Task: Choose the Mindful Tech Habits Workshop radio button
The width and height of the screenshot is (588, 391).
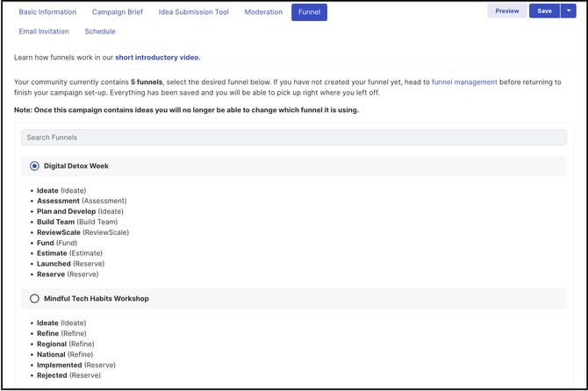Action: coord(35,298)
